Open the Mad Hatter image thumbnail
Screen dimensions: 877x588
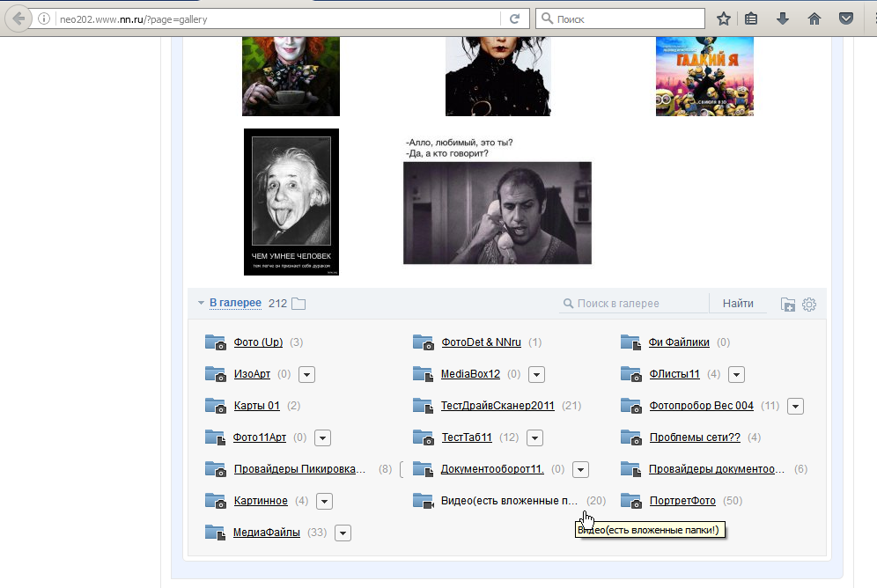[x=291, y=77]
